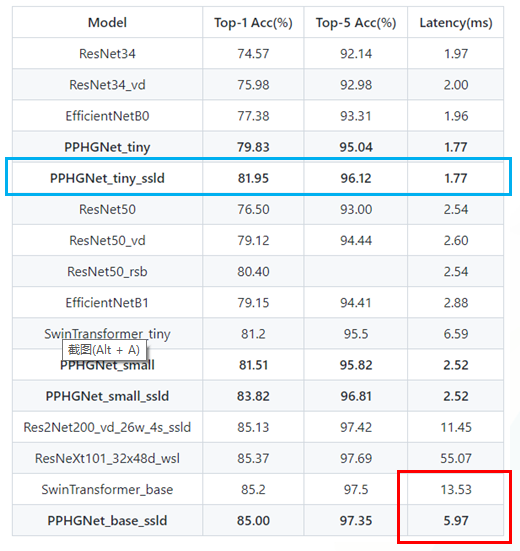This screenshot has height=551, width=520.
Task: Click the SwinTransformer_base latency value 13.53
Action: pyautogui.click(x=456, y=490)
